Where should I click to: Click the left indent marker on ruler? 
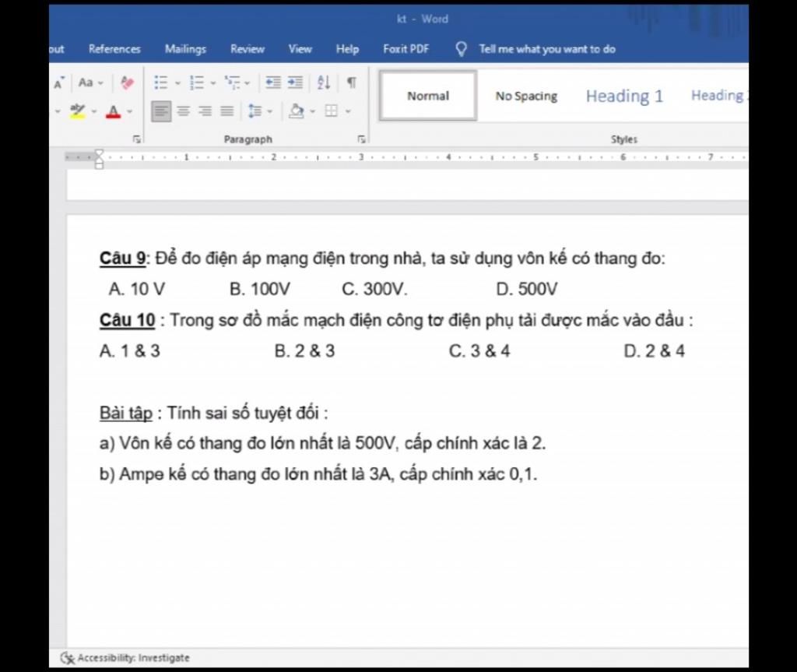pos(99,165)
